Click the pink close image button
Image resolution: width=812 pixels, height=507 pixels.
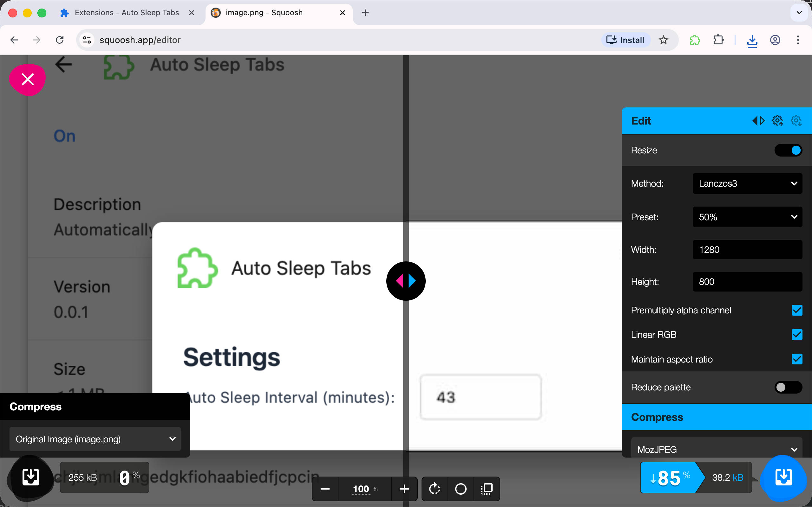[27, 80]
